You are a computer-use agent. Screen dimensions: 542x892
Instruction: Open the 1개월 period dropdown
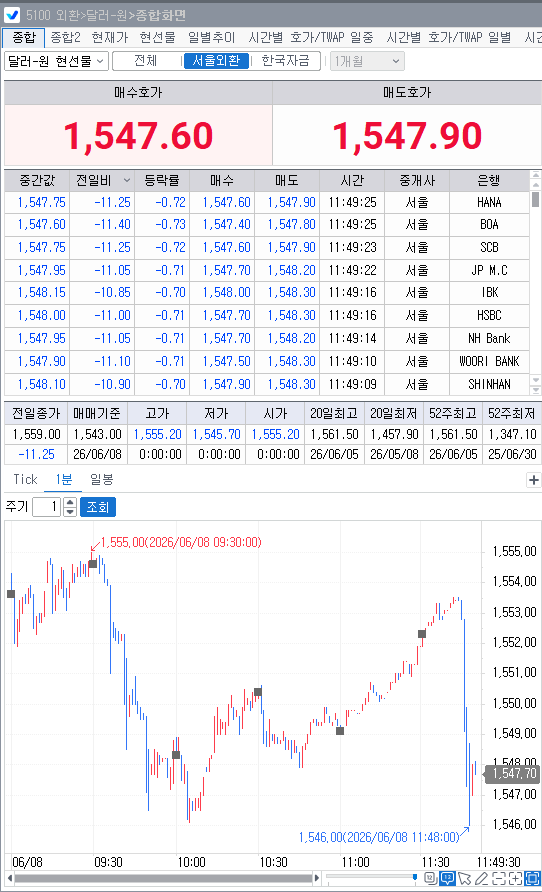[x=367, y=61]
